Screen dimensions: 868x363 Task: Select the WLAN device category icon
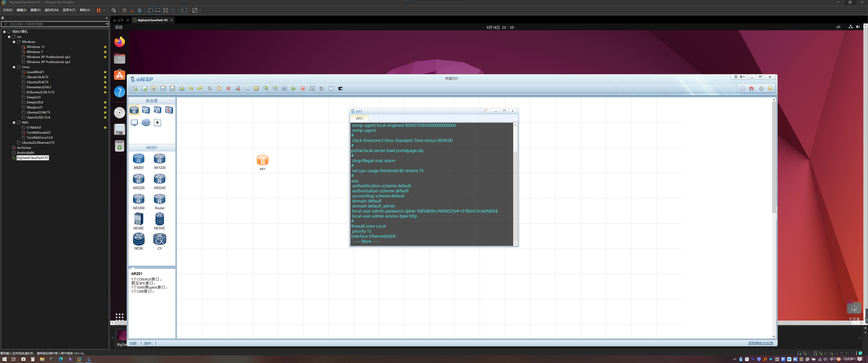tap(157, 110)
